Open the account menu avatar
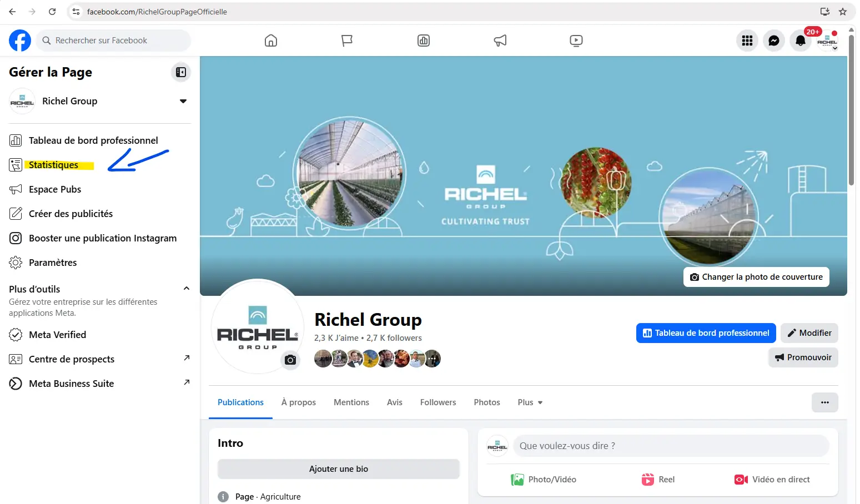The height and width of the screenshot is (504, 860). click(x=827, y=41)
